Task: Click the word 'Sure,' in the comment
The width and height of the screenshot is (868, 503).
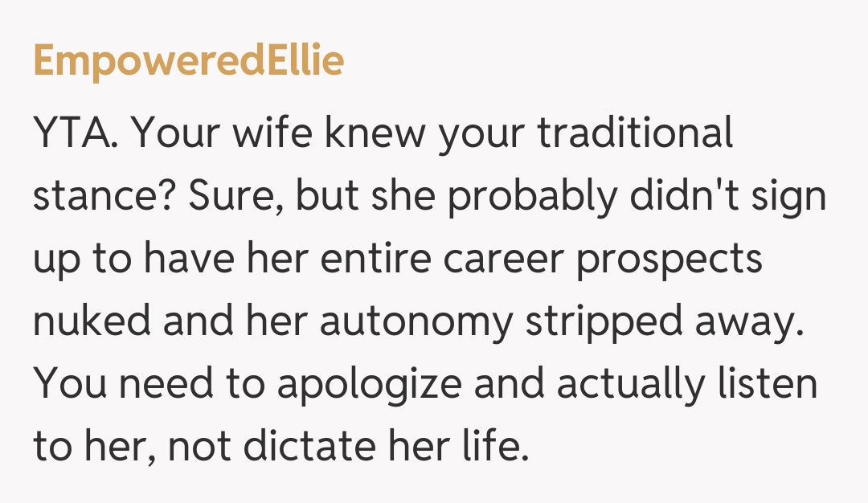Action: point(234,197)
